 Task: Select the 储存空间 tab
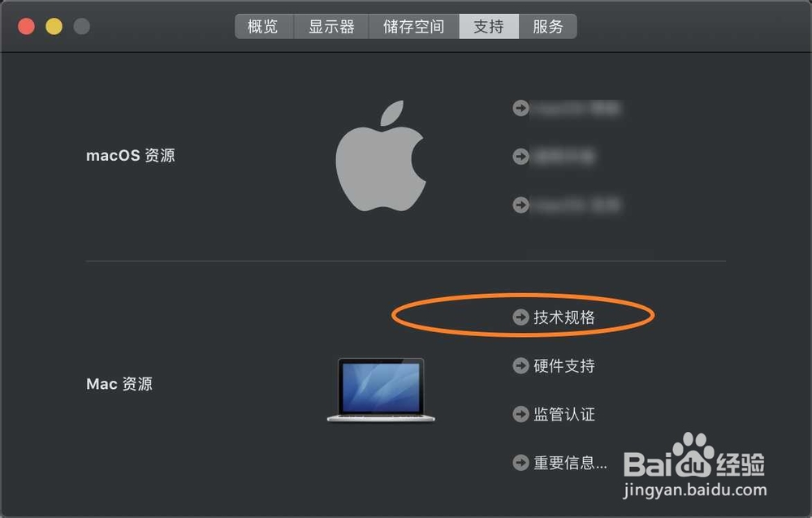tap(414, 27)
